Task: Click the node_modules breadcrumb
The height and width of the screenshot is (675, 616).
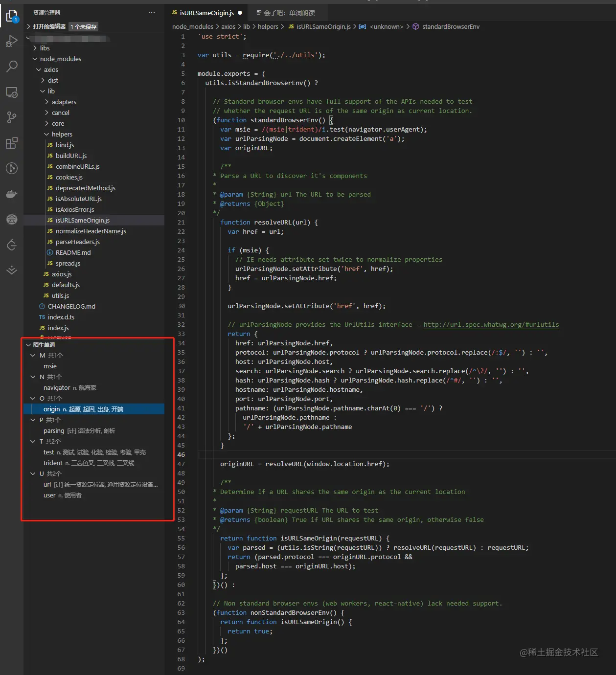Action: pos(193,26)
